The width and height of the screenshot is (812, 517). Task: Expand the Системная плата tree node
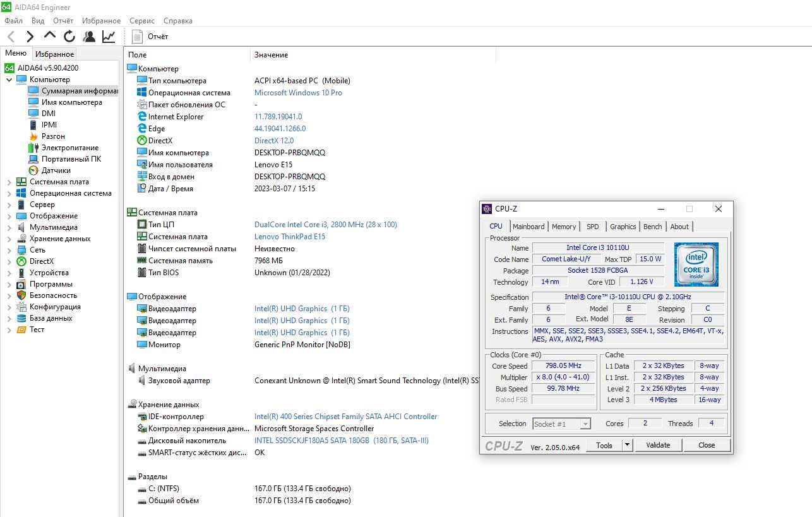pos(9,182)
